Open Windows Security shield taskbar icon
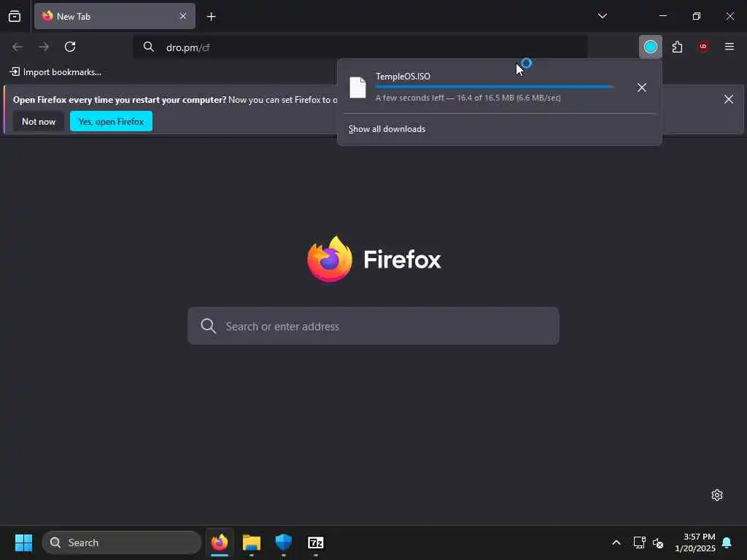The width and height of the screenshot is (747, 560). pyautogui.click(x=284, y=542)
